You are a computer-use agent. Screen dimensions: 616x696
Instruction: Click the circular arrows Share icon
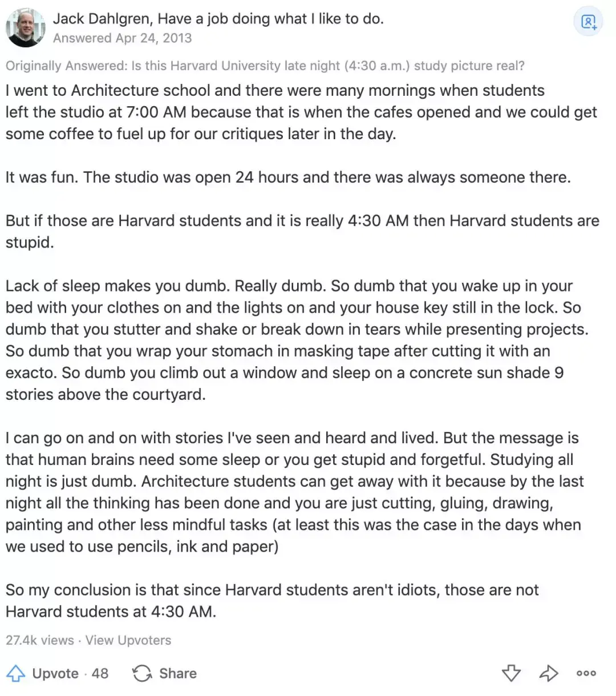(142, 673)
